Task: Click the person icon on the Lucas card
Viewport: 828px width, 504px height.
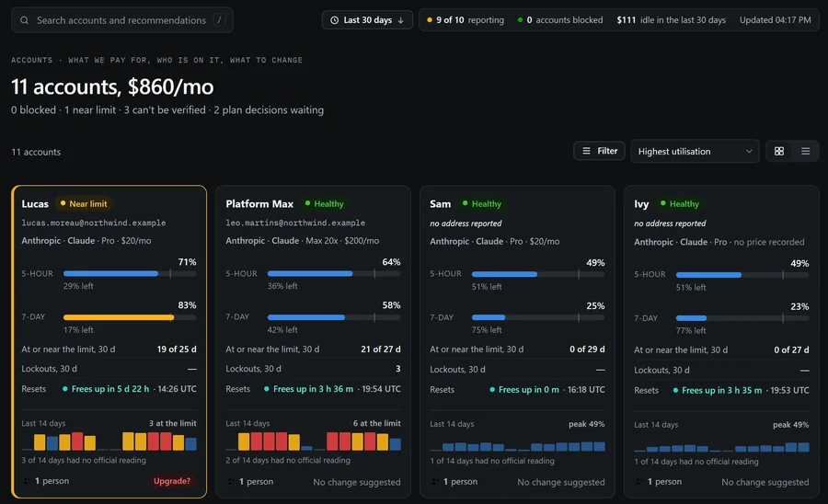Action: tap(27, 481)
